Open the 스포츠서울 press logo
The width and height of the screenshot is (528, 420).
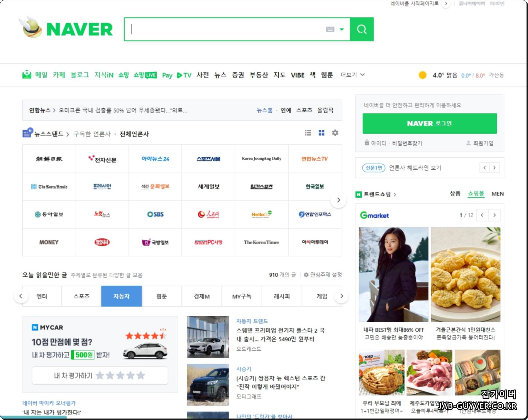tap(208, 159)
